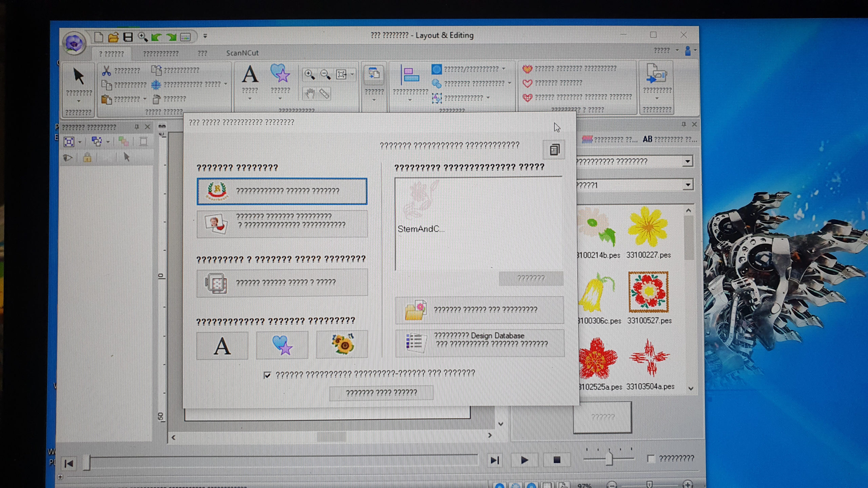
Task: Click the Open folder icon in quick access toolbar
Action: click(x=113, y=37)
